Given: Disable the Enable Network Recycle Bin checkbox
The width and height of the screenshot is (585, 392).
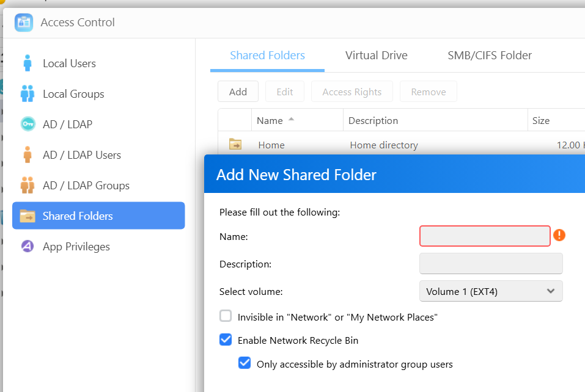Looking at the screenshot, I should (226, 340).
